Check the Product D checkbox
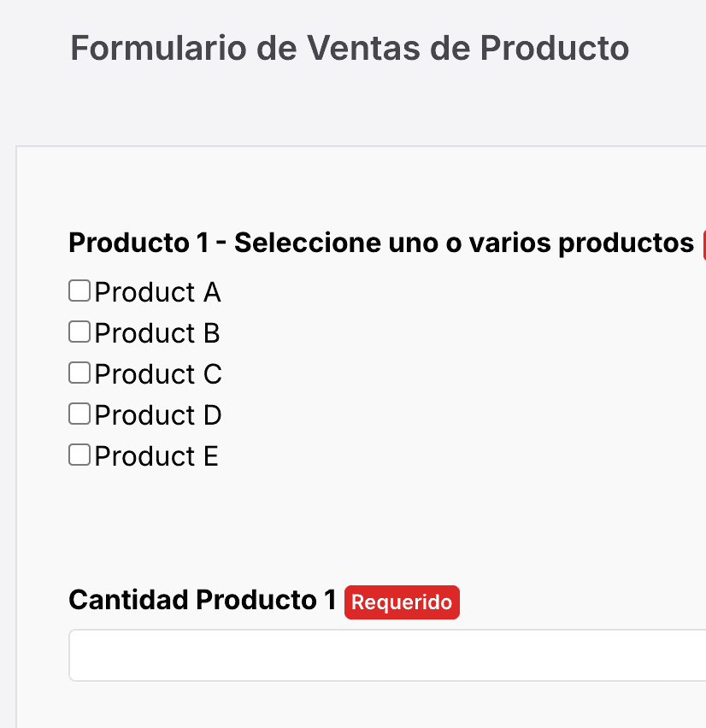706x728 pixels. [79, 414]
